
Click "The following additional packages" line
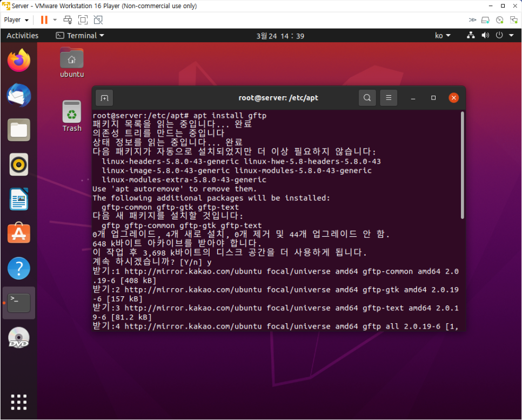211,198
